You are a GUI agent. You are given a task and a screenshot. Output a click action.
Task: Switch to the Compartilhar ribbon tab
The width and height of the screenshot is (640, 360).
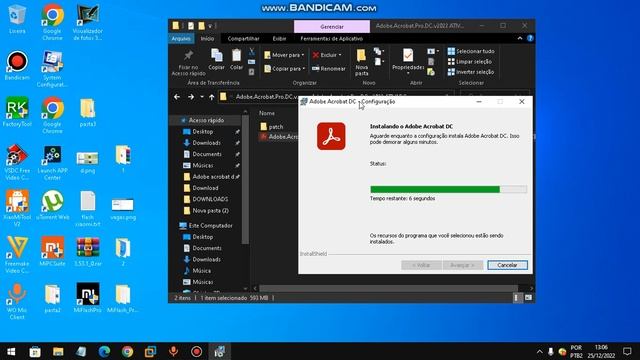point(243,38)
